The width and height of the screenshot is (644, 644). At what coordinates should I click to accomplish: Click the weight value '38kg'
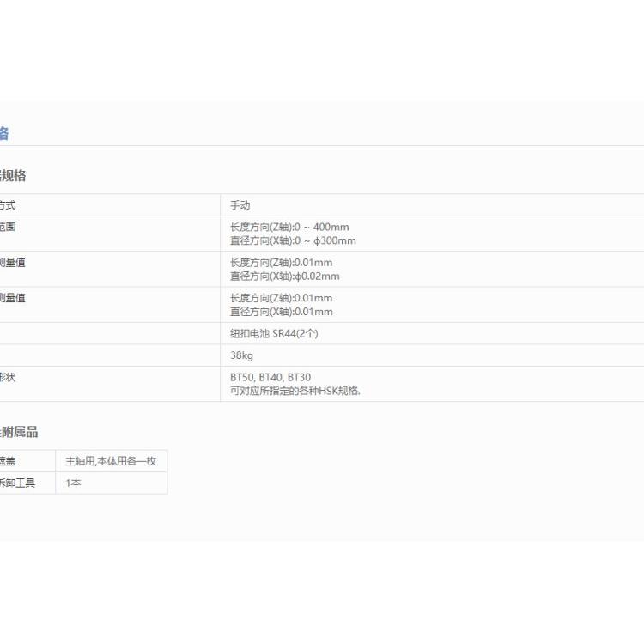[241, 355]
